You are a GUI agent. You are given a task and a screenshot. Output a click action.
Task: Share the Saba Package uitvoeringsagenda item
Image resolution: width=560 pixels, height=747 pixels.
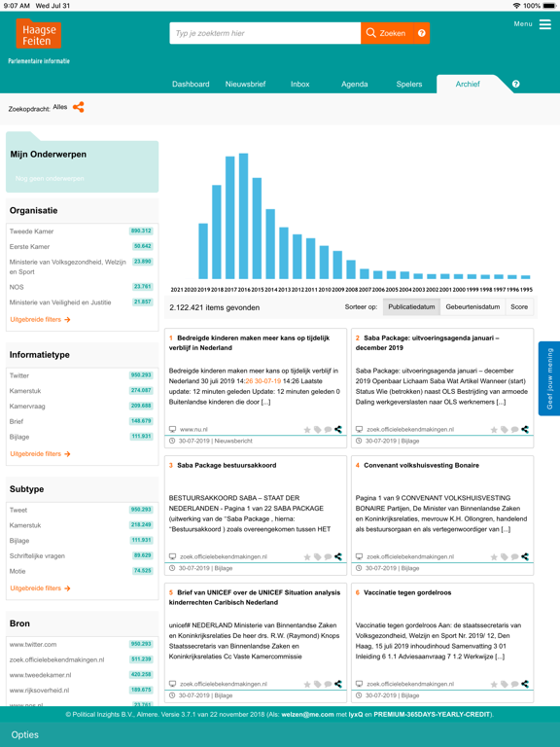coord(525,429)
